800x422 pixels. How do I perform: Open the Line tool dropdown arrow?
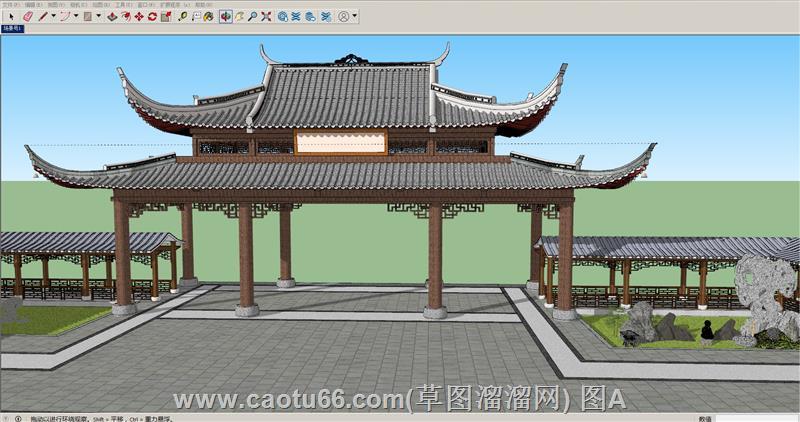click(x=54, y=16)
